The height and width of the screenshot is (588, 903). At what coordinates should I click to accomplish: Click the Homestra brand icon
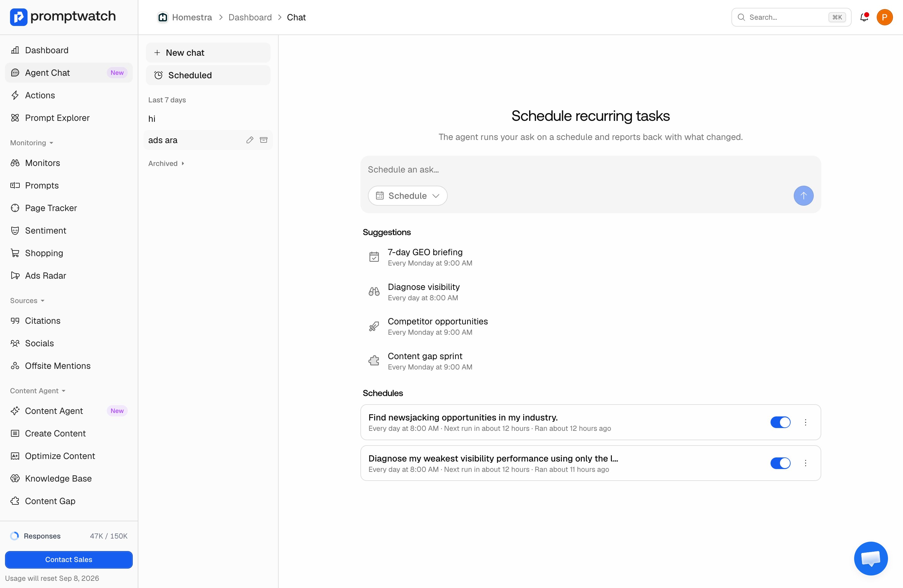coord(163,17)
